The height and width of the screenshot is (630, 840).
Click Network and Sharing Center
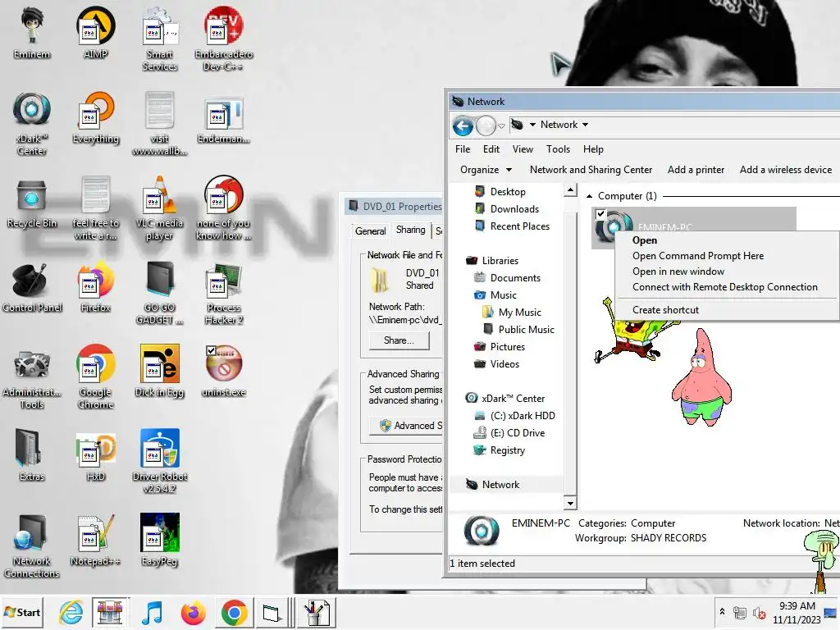591,170
